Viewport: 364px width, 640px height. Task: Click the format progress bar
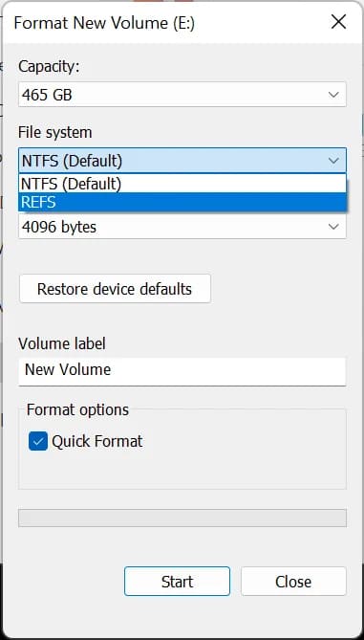(x=182, y=518)
